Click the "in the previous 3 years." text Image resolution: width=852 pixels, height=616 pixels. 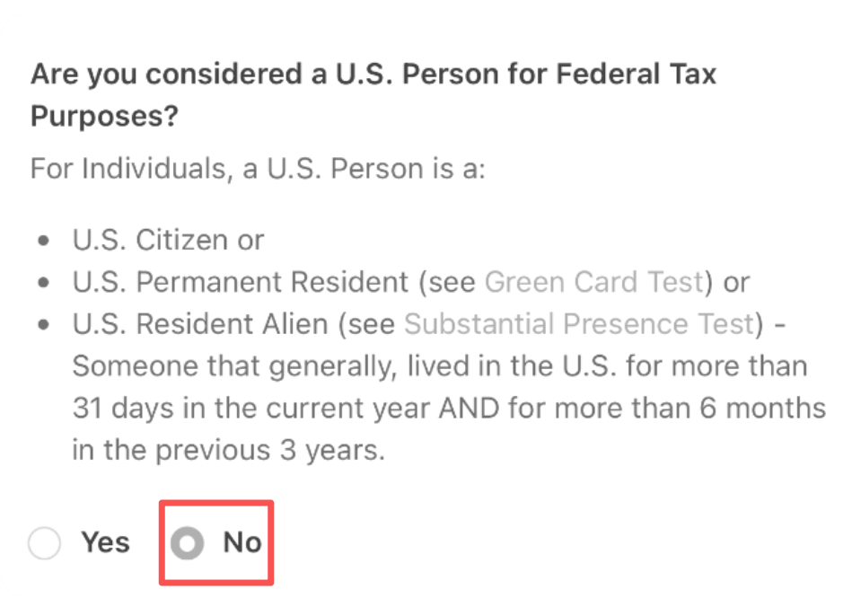(229, 450)
